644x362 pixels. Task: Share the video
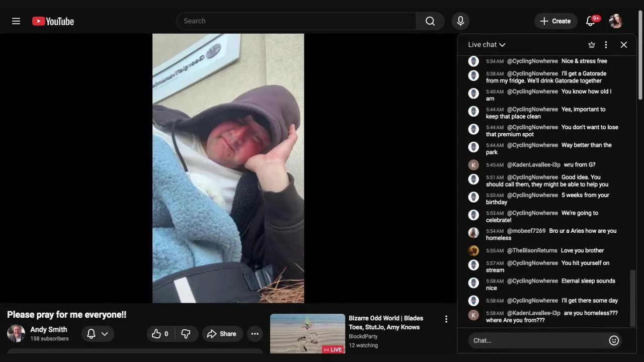tap(221, 334)
